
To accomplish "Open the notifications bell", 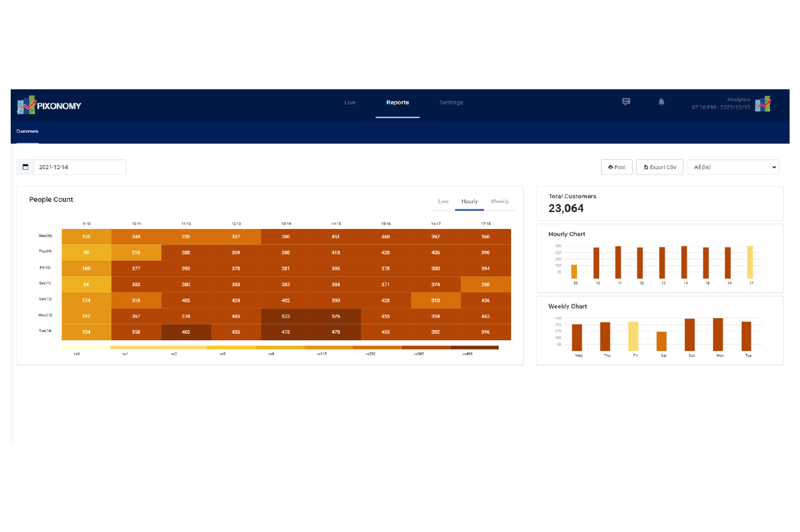I will coord(662,102).
